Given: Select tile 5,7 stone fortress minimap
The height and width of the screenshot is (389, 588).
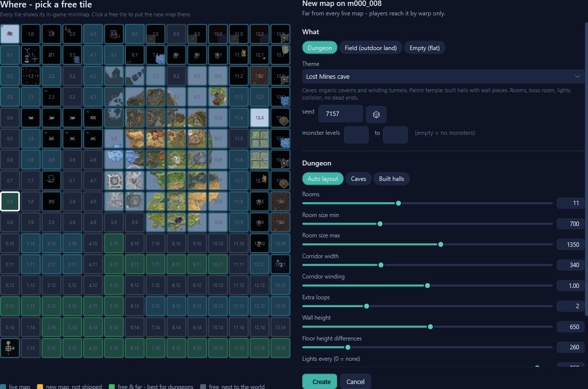Looking at the screenshot, I should click(114, 180).
